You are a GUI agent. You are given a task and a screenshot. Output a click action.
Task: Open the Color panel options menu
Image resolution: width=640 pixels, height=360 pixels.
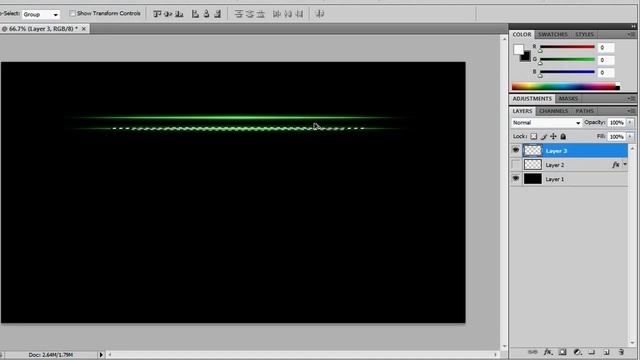coord(631,35)
